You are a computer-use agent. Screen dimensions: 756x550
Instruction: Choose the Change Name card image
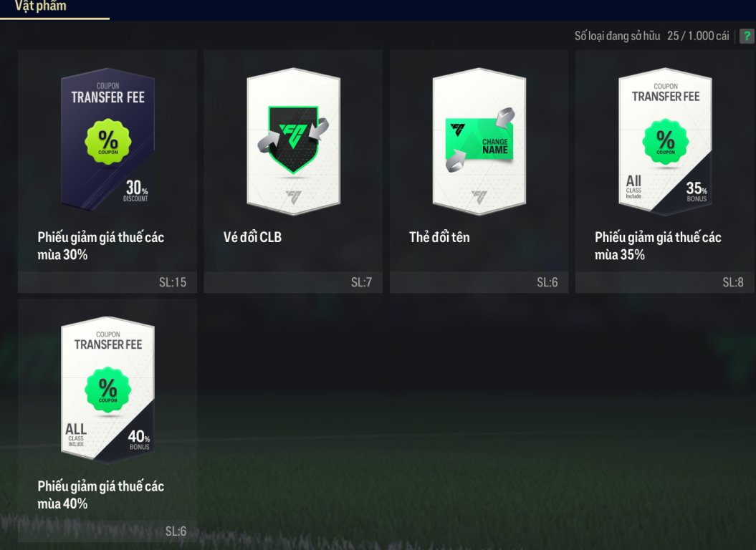click(x=479, y=141)
